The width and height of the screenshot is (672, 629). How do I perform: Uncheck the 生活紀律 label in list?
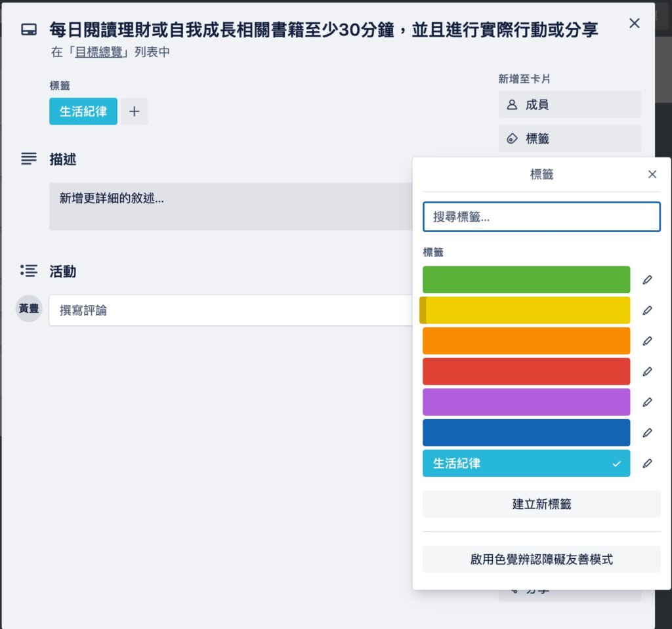(526, 463)
